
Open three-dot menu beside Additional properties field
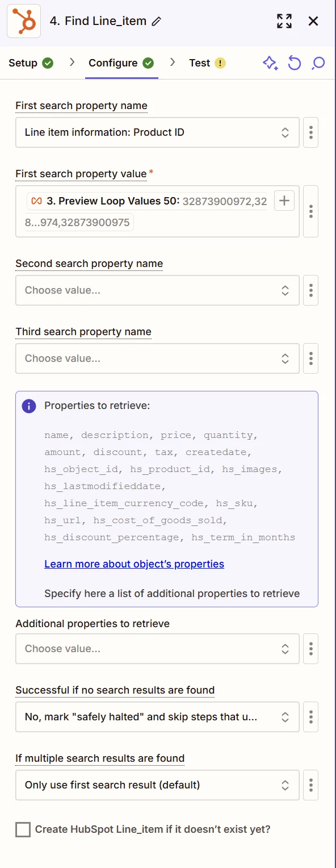311,649
